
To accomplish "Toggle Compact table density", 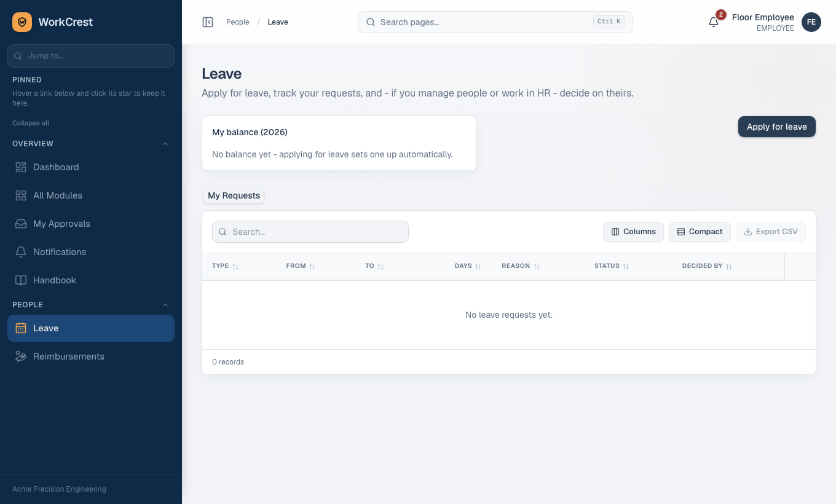I will click(700, 232).
